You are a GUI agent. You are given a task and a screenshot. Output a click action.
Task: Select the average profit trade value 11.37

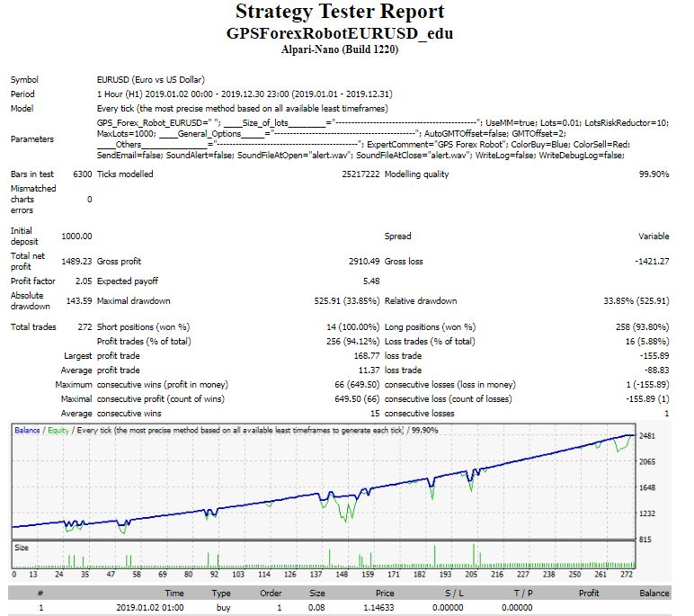click(369, 370)
